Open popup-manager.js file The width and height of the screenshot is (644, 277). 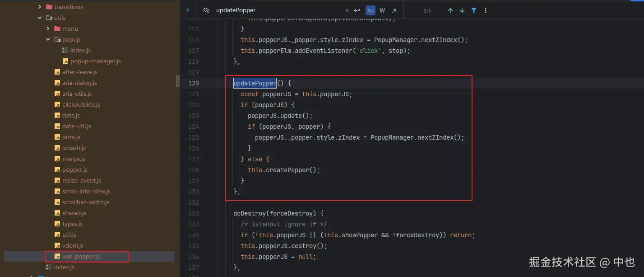pos(96,61)
